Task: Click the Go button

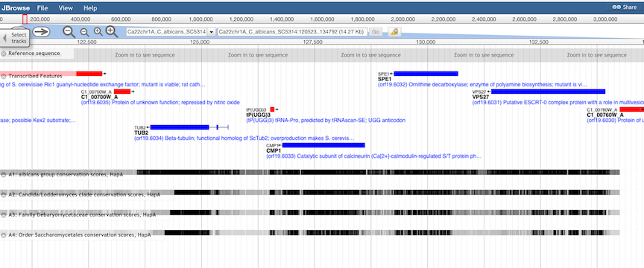Action: (376, 32)
